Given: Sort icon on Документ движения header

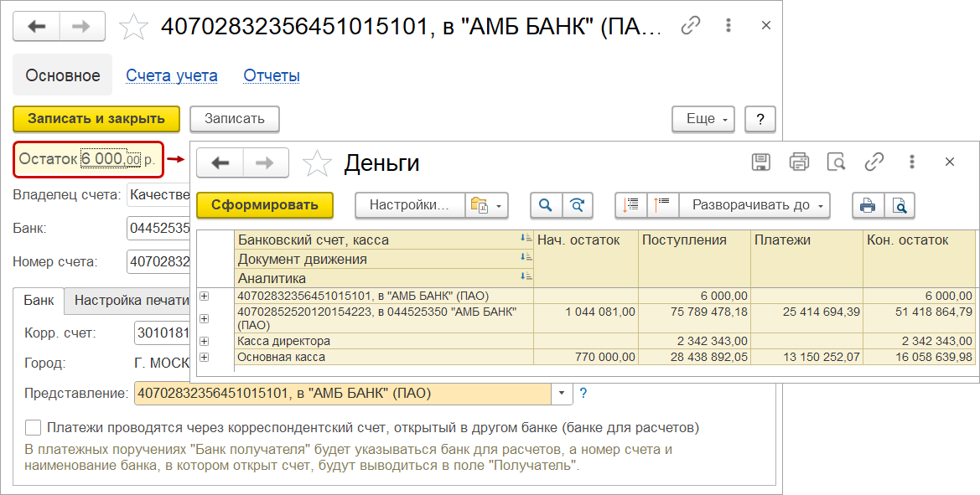Looking at the screenshot, I should click(x=526, y=257).
